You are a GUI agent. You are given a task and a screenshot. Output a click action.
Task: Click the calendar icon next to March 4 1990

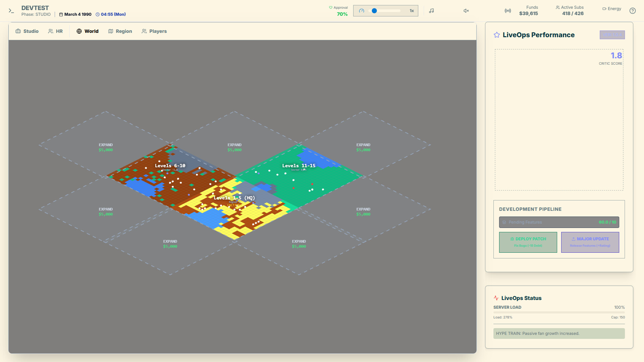point(60,14)
